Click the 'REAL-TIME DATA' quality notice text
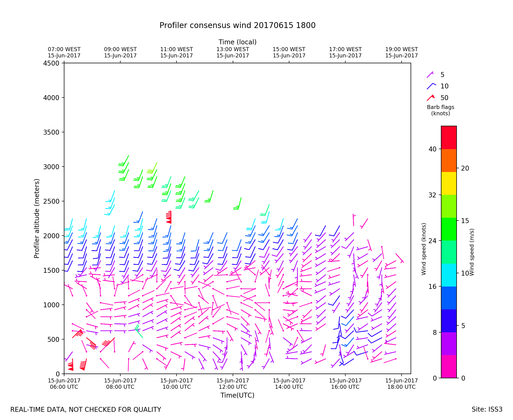The image size is (513, 420). click(x=86, y=409)
